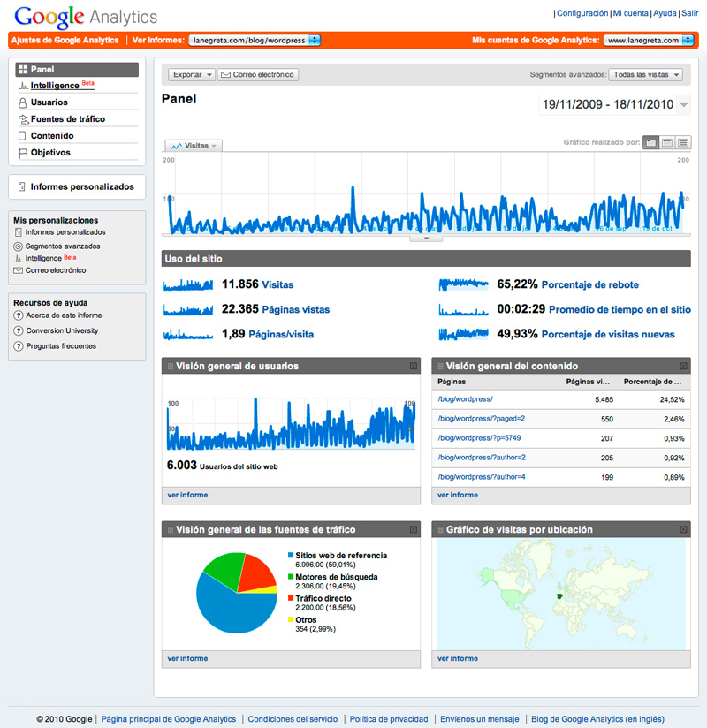Click the Usuarios person icon
The image size is (707, 728).
pos(22,102)
